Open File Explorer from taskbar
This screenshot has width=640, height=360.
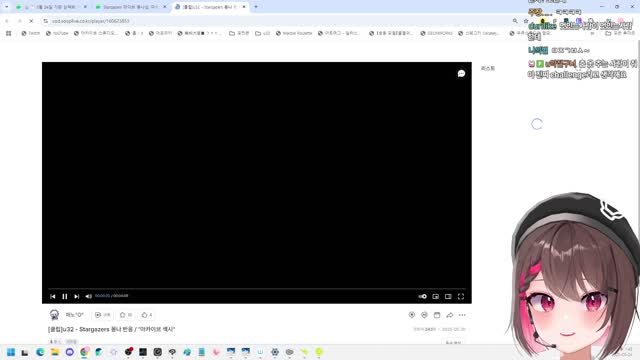click(55, 352)
